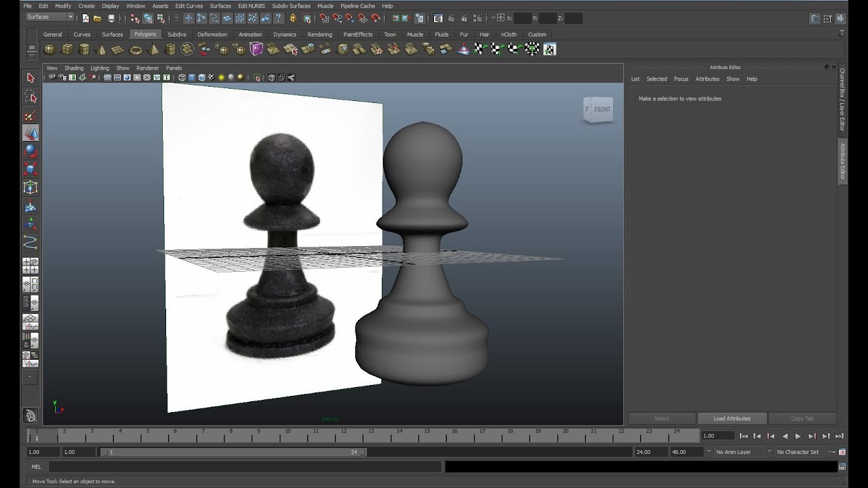Create a new scene file
Screen dimensions: 868x488
tap(85, 18)
